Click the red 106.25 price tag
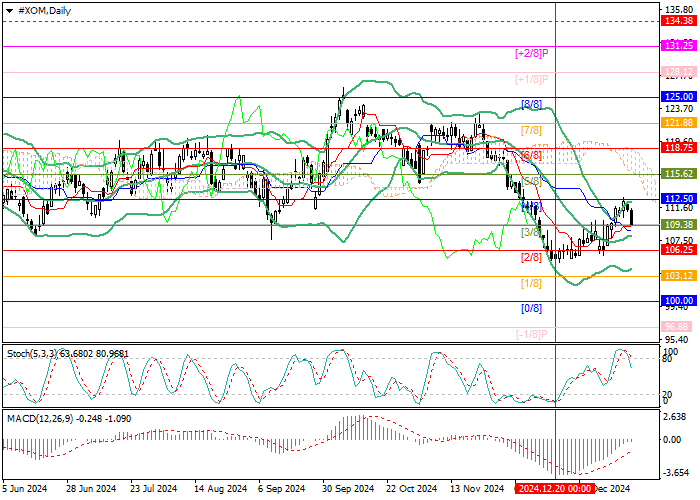Viewport: 700px width, 500px height. click(679, 250)
